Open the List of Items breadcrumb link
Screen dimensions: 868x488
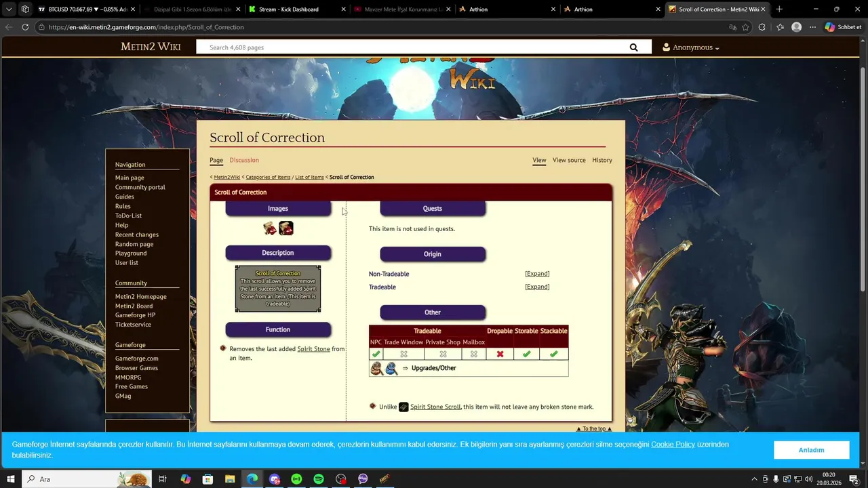[x=309, y=177]
